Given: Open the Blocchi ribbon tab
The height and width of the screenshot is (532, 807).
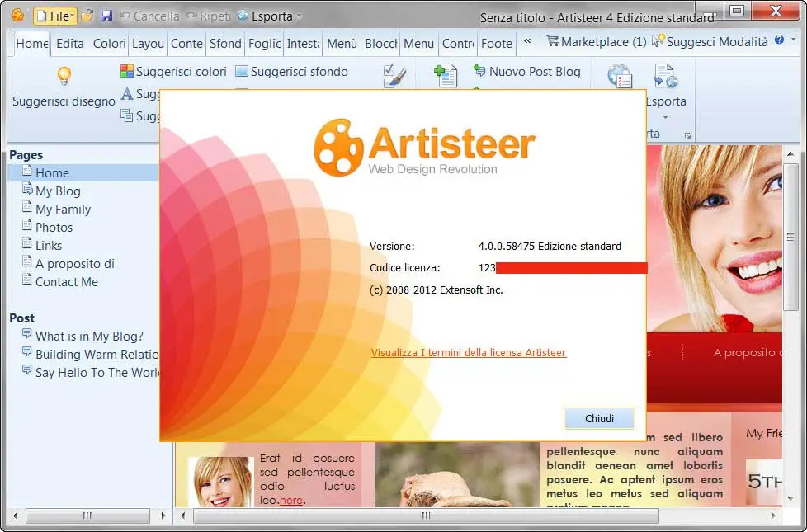Looking at the screenshot, I should pyautogui.click(x=381, y=43).
